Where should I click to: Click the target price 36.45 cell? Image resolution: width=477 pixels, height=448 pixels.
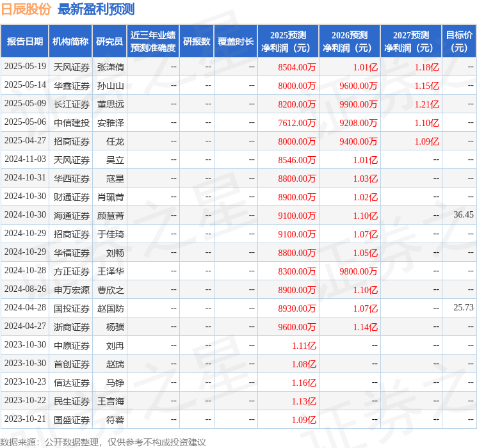(x=463, y=215)
